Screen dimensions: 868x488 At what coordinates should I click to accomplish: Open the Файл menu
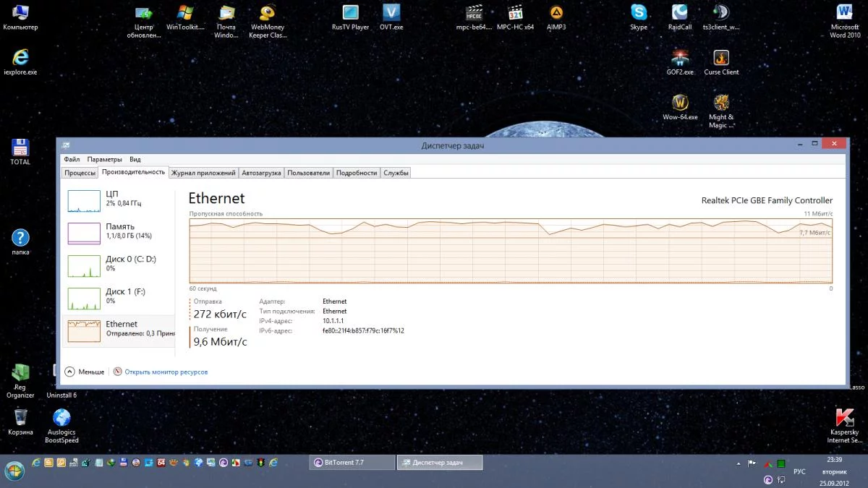(x=72, y=159)
